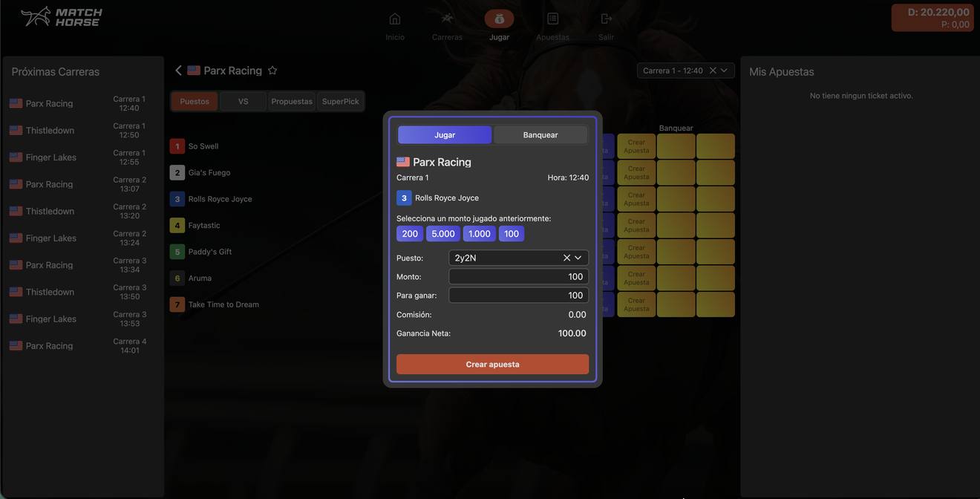Screen dimensions: 980x499
Task: Click the Salir logout icon
Action: [606, 19]
